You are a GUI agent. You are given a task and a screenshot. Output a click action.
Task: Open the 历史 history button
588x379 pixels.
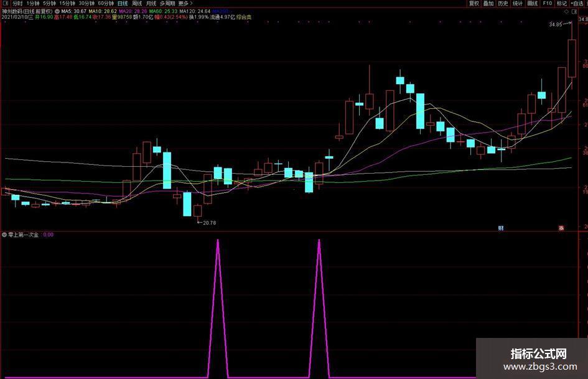pos(503,3)
